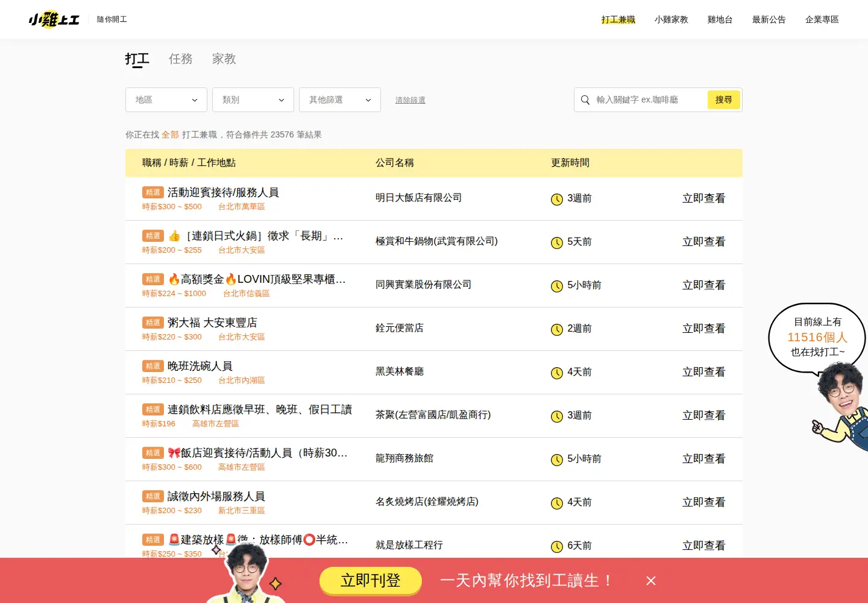The image size is (868, 603).
Task: Click the company name 同興實業股份有限公司
Action: 423,285
